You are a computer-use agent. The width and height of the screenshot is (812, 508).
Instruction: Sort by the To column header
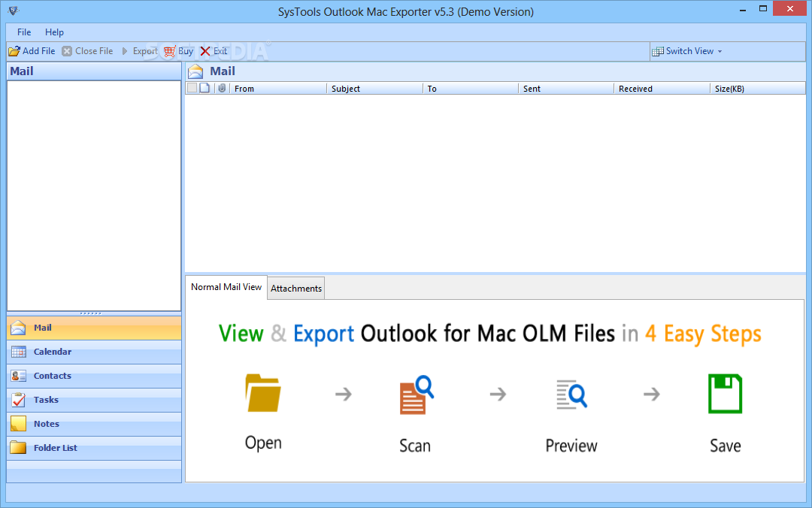471,89
